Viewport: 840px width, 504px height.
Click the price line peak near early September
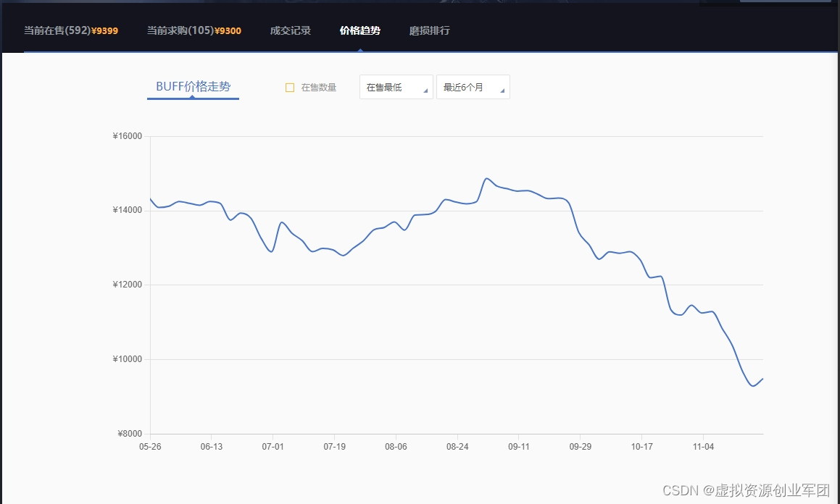(x=486, y=178)
